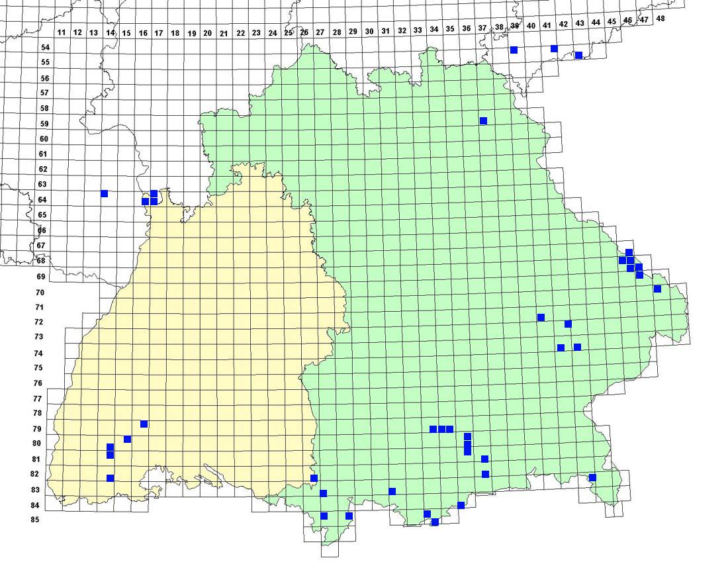Select column label 48
728x562 pixels.
[660, 18]
